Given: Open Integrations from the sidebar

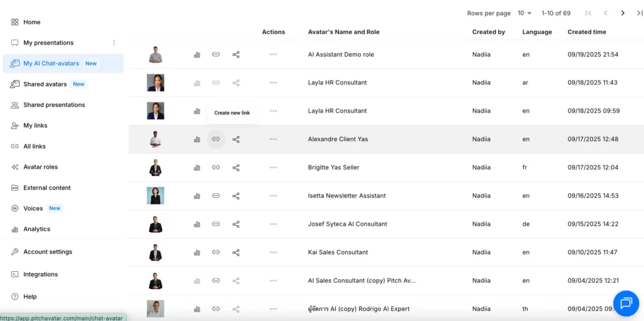Looking at the screenshot, I should click(40, 274).
